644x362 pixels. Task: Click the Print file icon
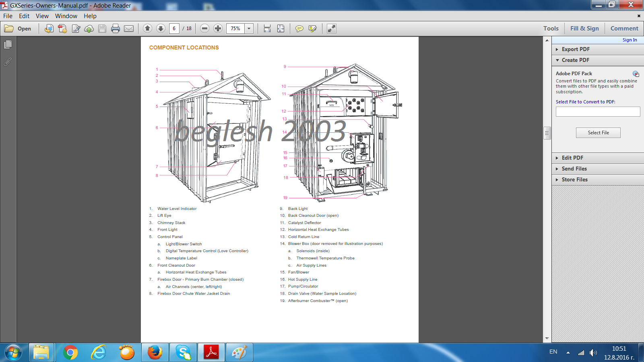coord(116,29)
